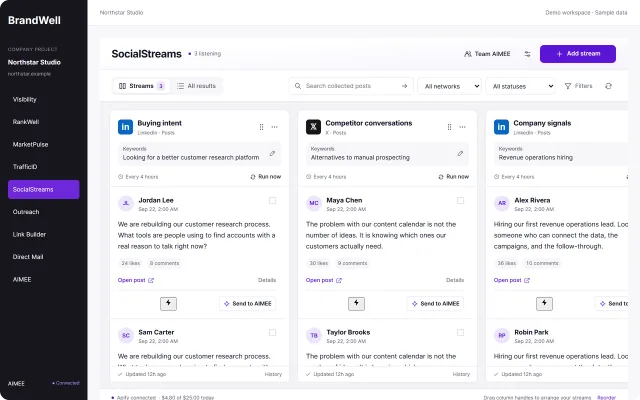Submit search using the arrow icon
This screenshot has height=400, width=640.
point(404,86)
